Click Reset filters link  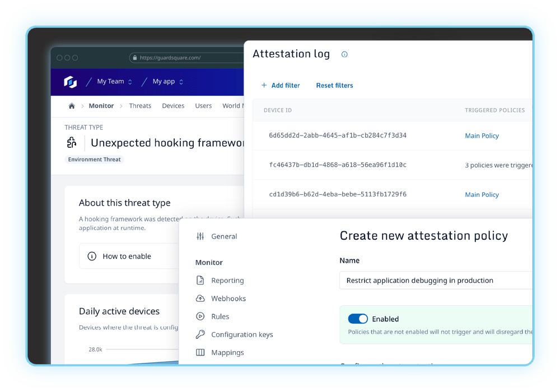point(335,85)
